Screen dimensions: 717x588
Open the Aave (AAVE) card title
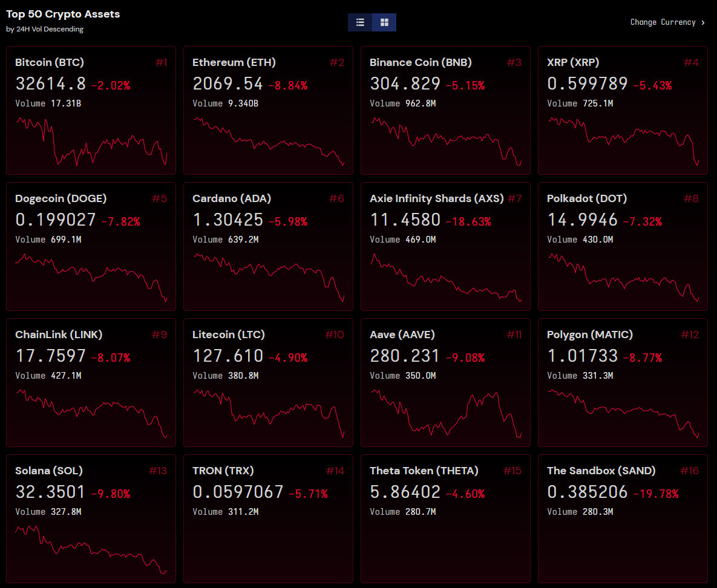[x=402, y=335]
